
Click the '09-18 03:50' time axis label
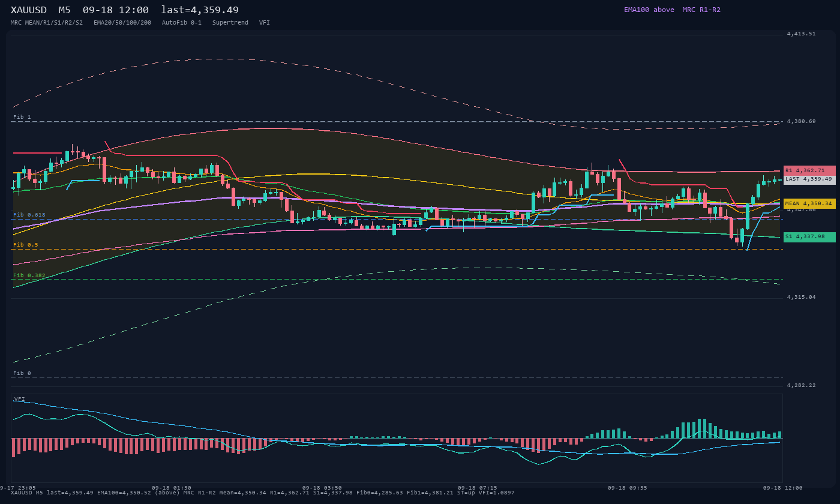click(x=322, y=488)
